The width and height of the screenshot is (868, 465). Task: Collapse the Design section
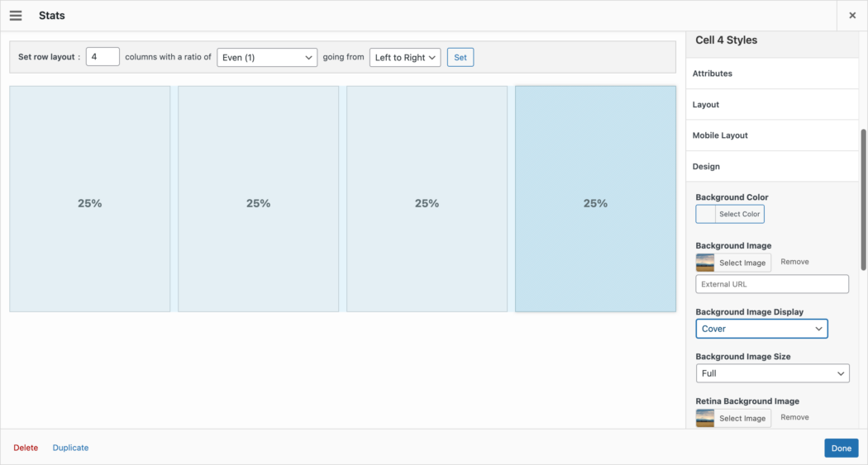[x=772, y=167]
